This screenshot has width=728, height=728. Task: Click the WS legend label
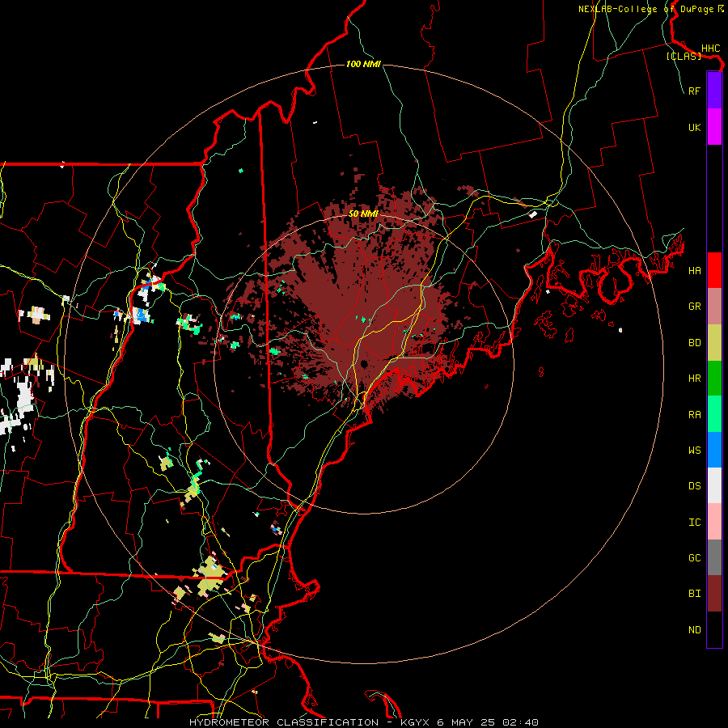point(694,450)
